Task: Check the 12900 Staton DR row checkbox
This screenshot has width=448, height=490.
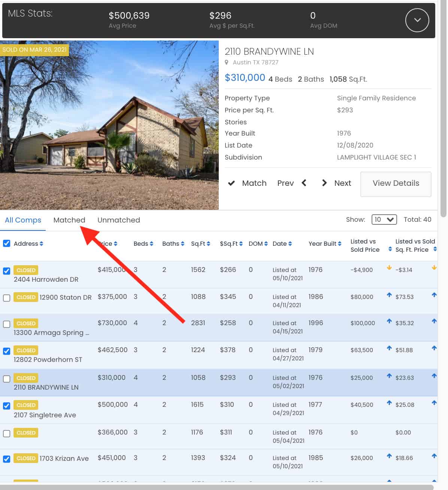Action: tap(6, 297)
